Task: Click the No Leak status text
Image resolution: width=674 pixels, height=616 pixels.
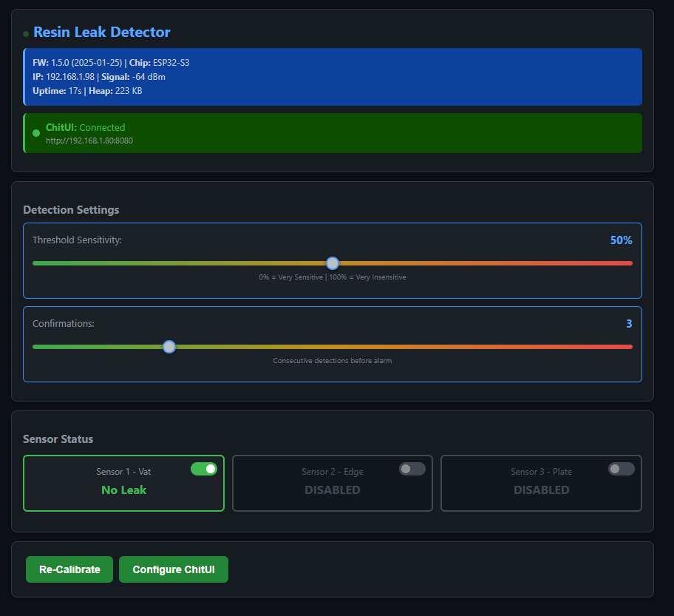Action: pyautogui.click(x=123, y=490)
